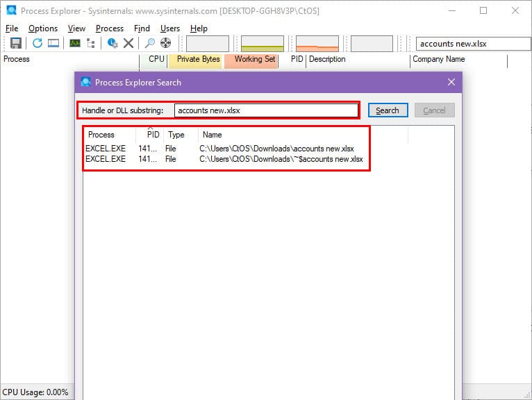Sort search results by Process column
Image resolution: width=532 pixels, height=400 pixels.
pos(110,135)
